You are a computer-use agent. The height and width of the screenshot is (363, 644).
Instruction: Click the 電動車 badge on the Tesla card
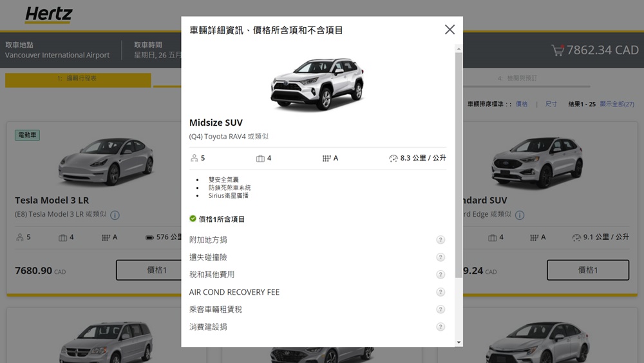tap(27, 135)
